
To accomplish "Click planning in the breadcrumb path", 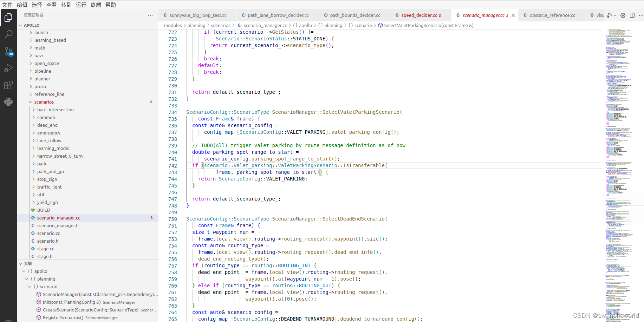I will pos(196,25).
